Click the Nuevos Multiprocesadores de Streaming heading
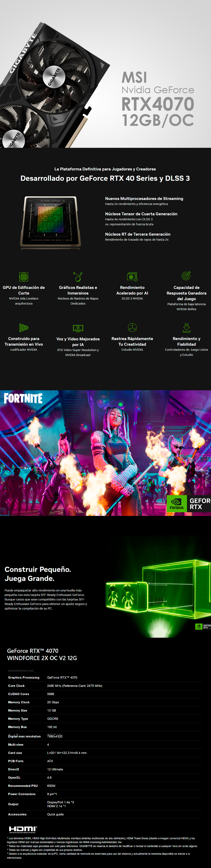The height and width of the screenshot is (868, 211). pos(144,198)
